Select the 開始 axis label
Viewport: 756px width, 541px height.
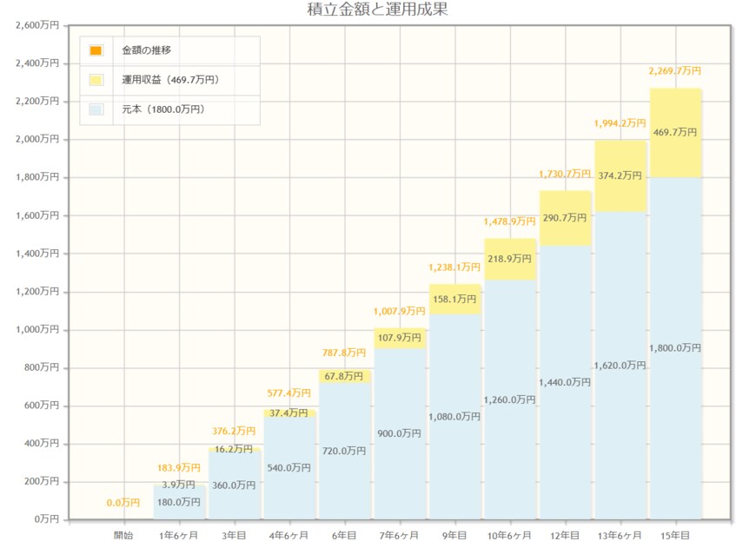pos(125,536)
